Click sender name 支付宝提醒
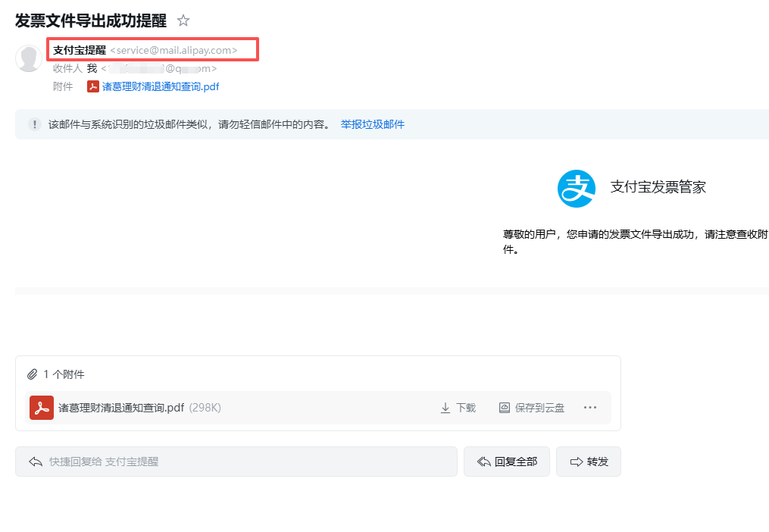769x532 pixels. pyautogui.click(x=80, y=50)
